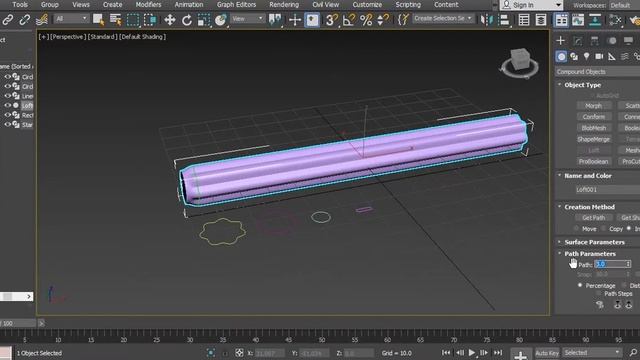Toggle the Scene Explorer icon
This screenshot has height=360, width=640.
pyautogui.click(x=524, y=20)
